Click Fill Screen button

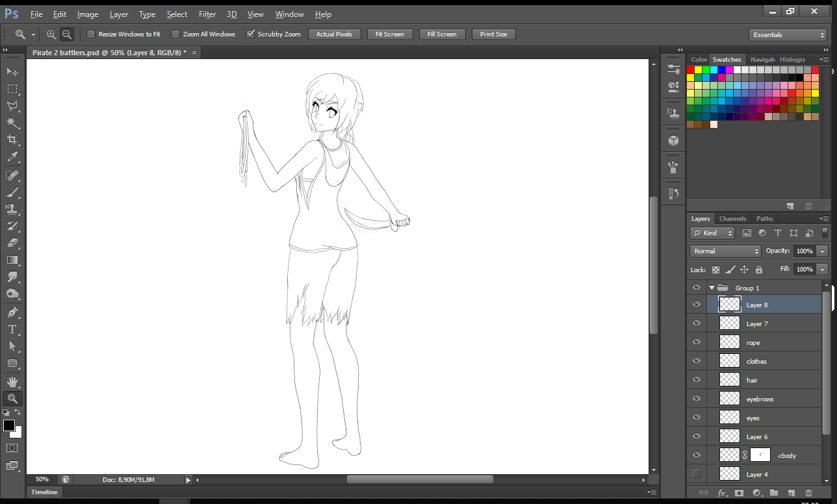click(442, 34)
